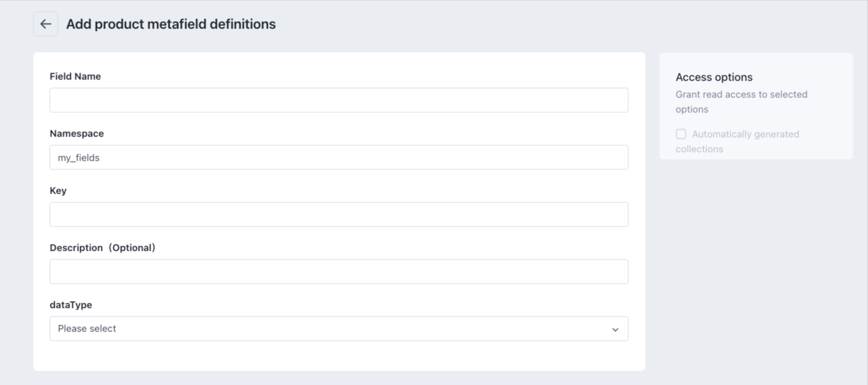Image resolution: width=868 pixels, height=385 pixels.
Task: Click the "Namespace" label text
Action: [x=77, y=134]
